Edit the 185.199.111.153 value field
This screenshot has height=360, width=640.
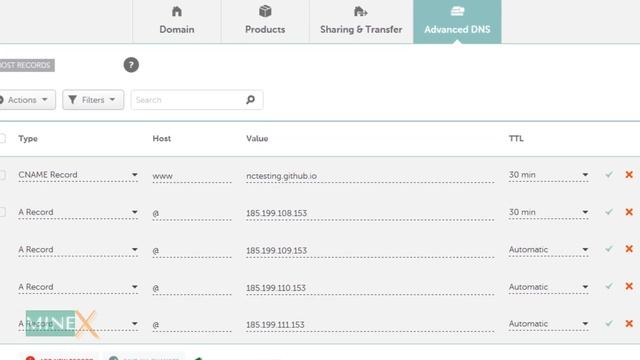[370, 325]
